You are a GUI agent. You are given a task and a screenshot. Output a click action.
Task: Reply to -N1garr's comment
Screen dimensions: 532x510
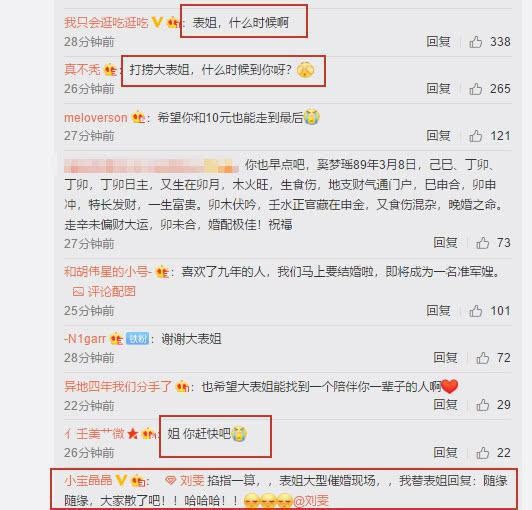(x=445, y=358)
